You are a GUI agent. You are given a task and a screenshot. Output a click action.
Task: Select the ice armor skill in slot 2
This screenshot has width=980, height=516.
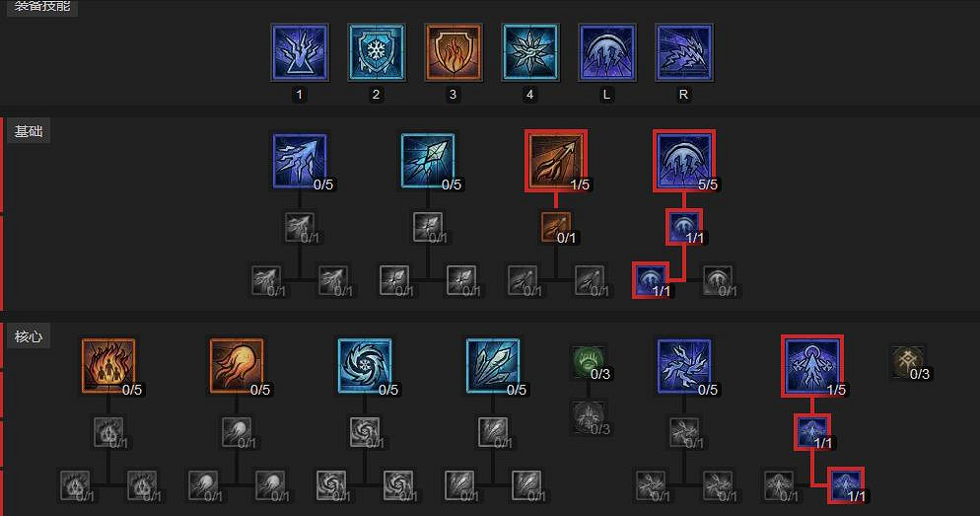click(x=377, y=52)
